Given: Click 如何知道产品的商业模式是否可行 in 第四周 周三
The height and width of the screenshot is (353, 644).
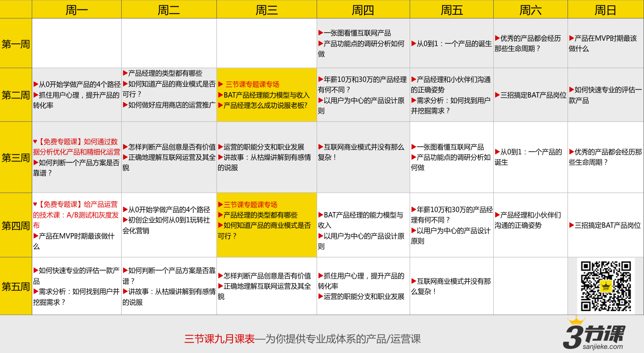Looking at the screenshot, I should [264, 230].
